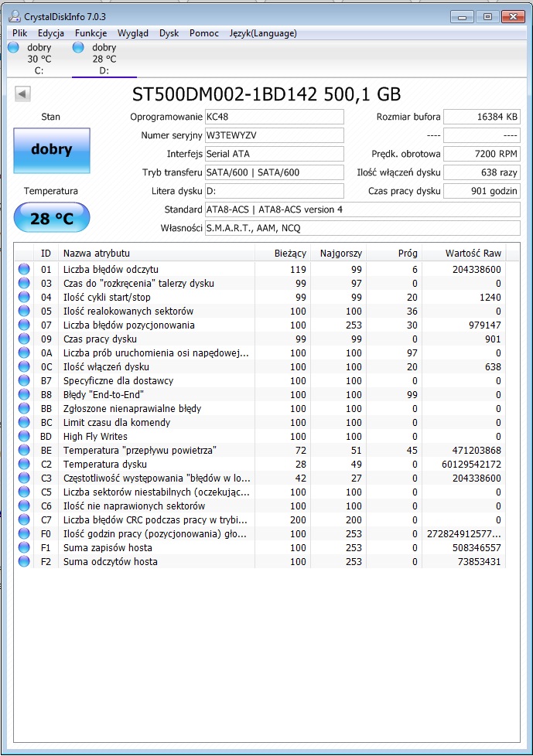Click status orb for attribute 09 Czas pracy
The image size is (533, 756).
coord(24,339)
